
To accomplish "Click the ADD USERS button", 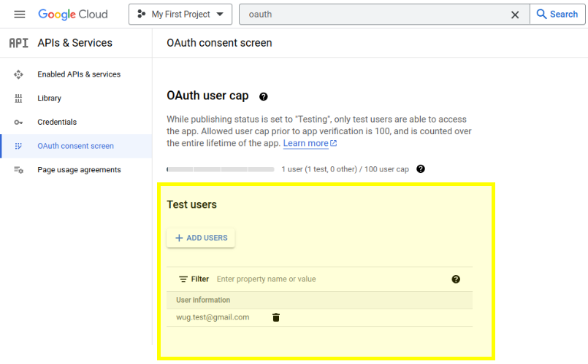I will coord(201,238).
